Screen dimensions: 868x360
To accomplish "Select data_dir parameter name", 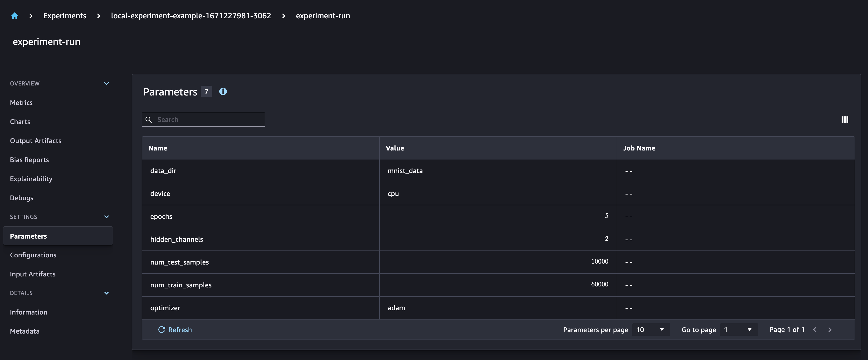I will pyautogui.click(x=163, y=171).
